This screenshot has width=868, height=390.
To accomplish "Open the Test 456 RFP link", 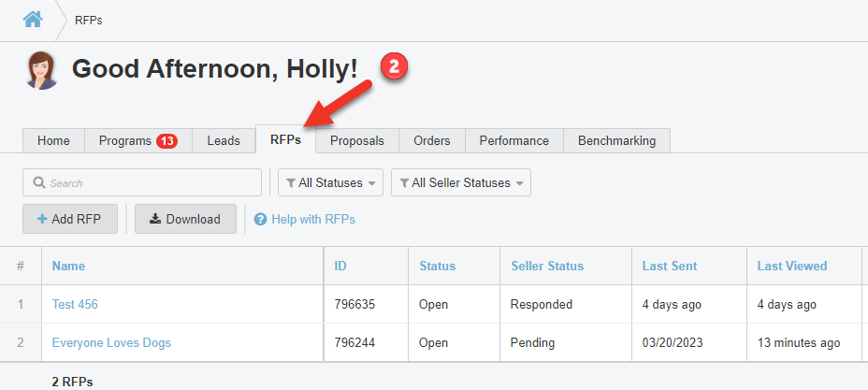I will (x=75, y=305).
